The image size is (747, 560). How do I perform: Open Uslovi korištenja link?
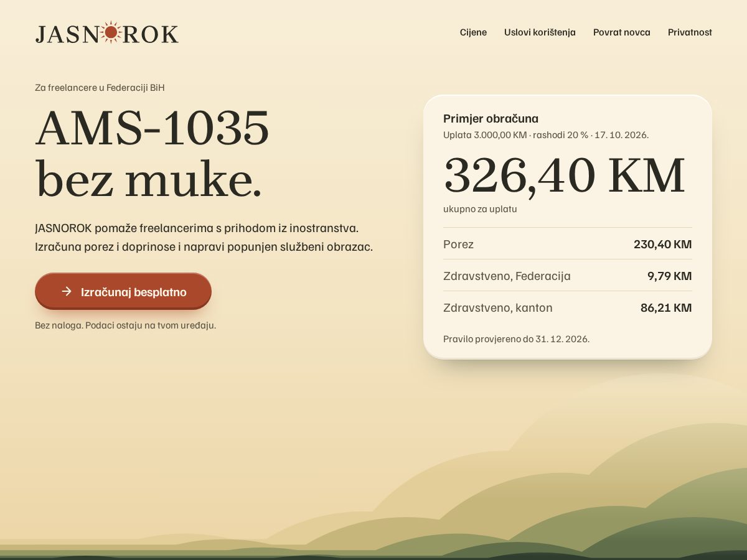pos(540,32)
